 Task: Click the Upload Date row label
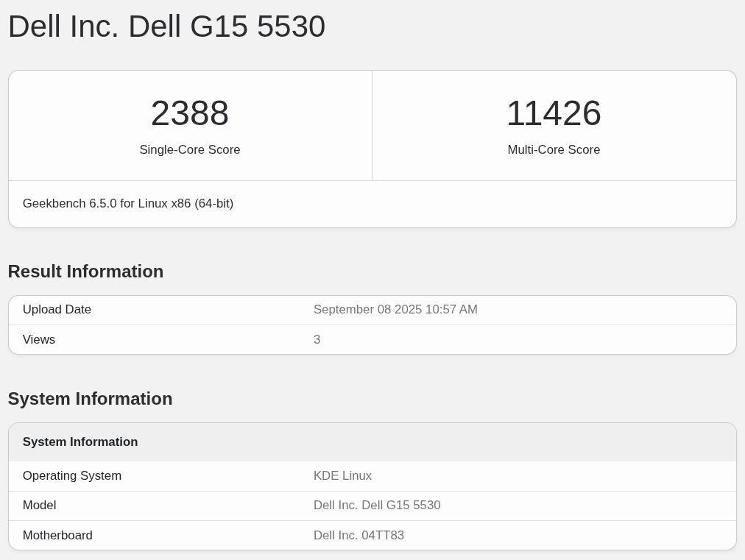pos(57,310)
